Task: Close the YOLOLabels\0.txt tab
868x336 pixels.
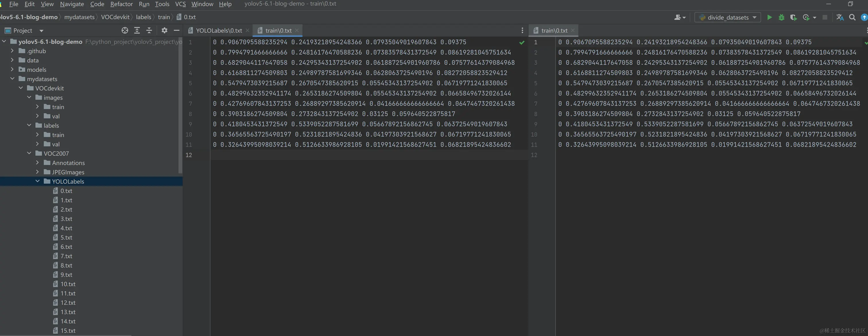Action: 247,30
